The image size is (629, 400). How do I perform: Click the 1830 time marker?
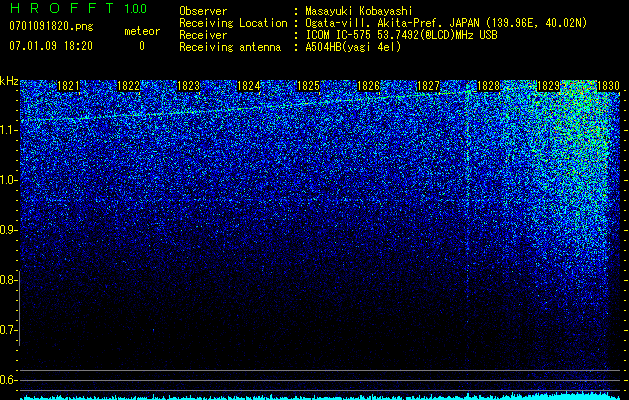click(x=608, y=86)
